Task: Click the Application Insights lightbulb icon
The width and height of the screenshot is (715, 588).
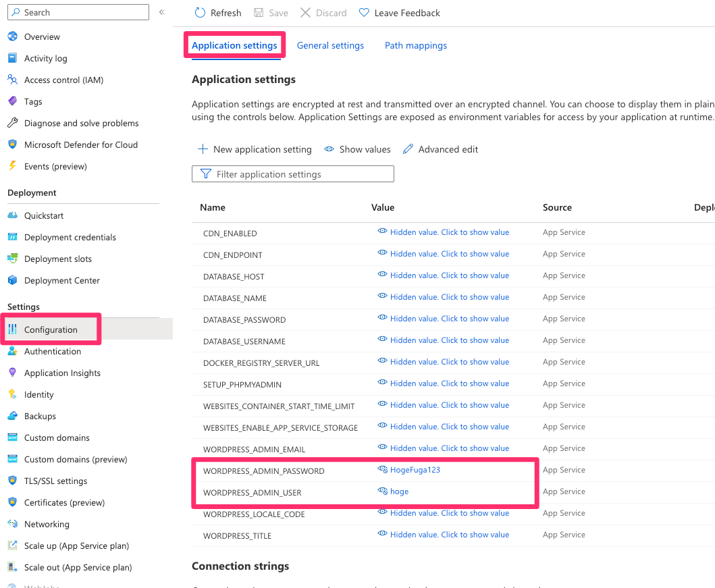Action: [x=12, y=373]
